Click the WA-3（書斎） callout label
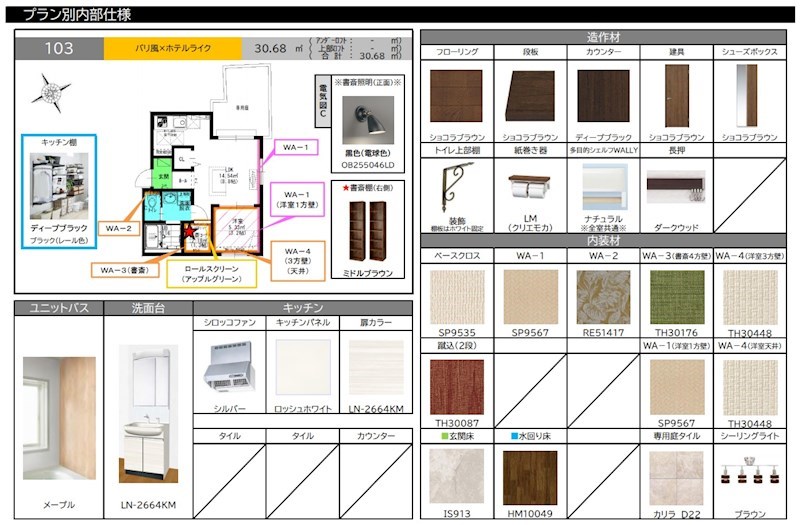Screen dimensions: 800x525 pos(123,270)
